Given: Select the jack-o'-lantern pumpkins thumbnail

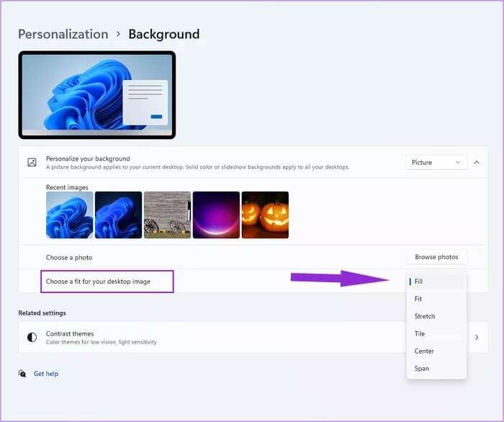Looking at the screenshot, I should point(265,215).
